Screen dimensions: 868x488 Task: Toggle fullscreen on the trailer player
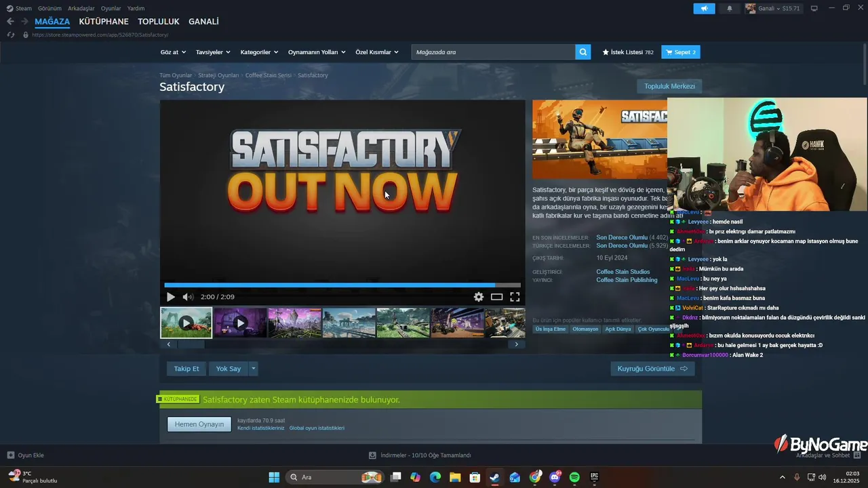(x=515, y=297)
